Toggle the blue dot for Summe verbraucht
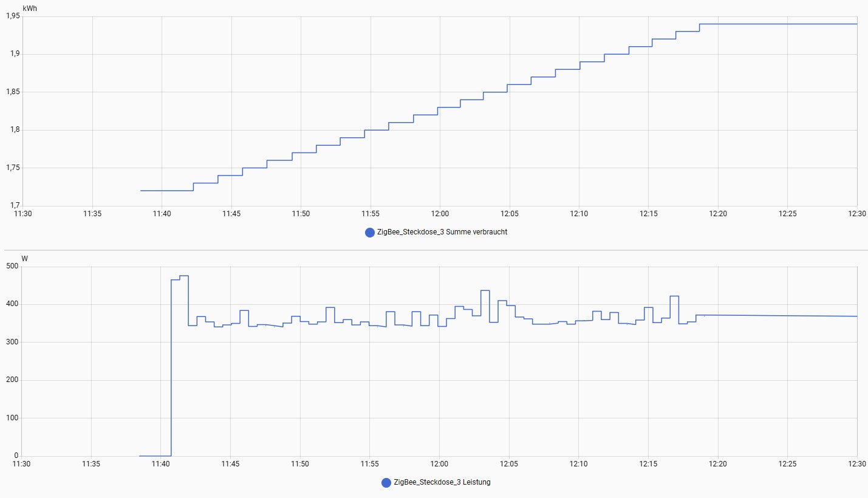Image resolution: width=868 pixels, height=498 pixels. 369,233
